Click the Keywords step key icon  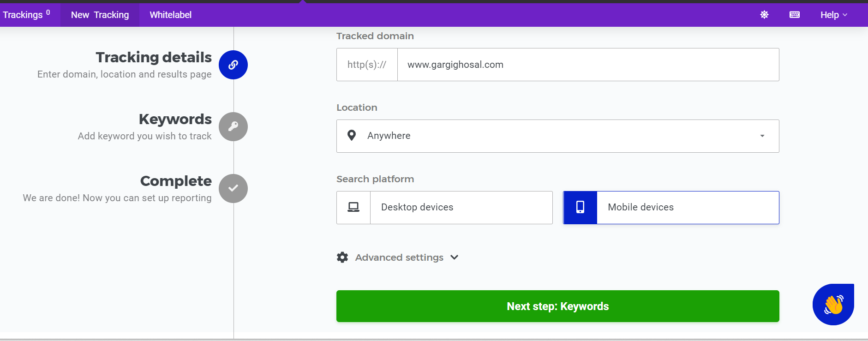point(233,126)
